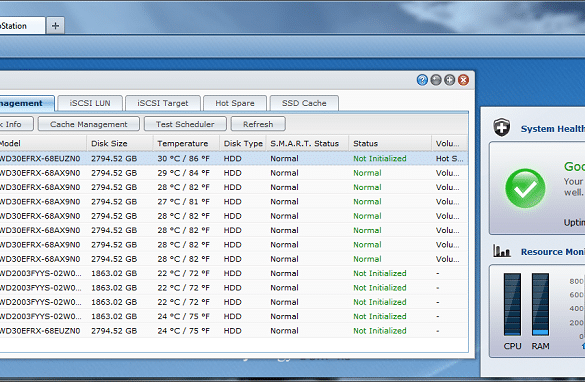
Task: Click the System Health shield icon
Action: click(501, 128)
